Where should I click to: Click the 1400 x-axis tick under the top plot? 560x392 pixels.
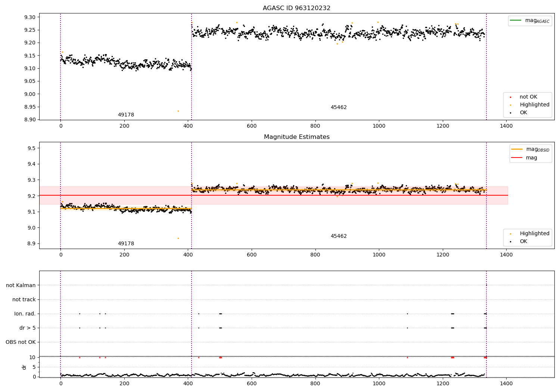(506, 126)
